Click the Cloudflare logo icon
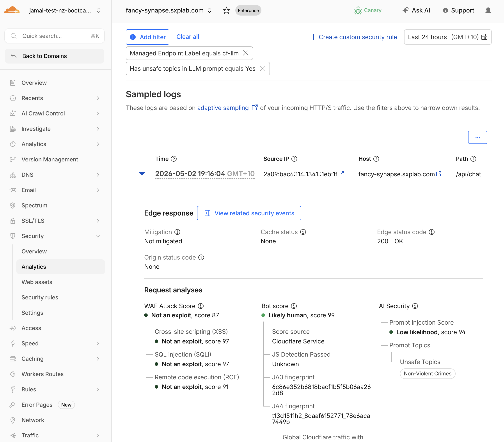The image size is (504, 442). tap(12, 10)
